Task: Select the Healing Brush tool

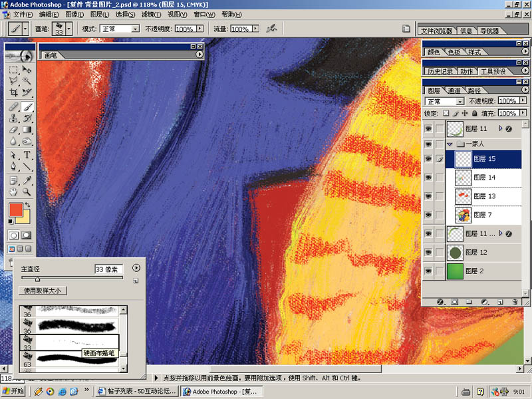Action: 13,107
